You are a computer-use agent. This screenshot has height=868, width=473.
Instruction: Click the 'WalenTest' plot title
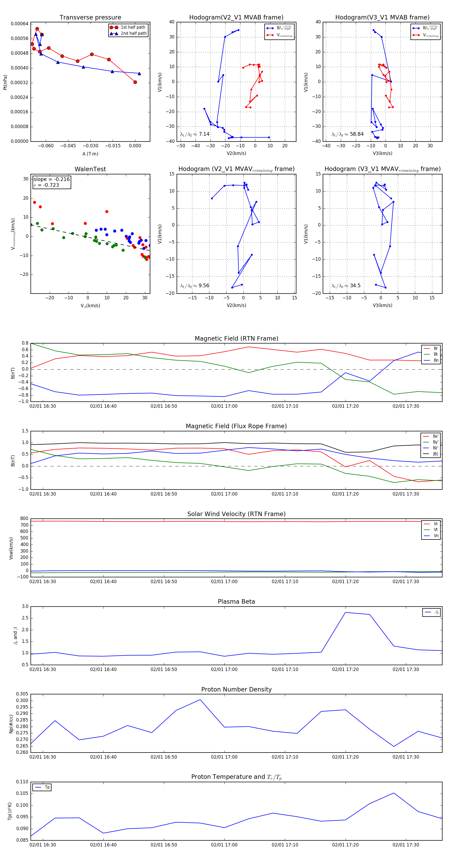tap(90, 169)
